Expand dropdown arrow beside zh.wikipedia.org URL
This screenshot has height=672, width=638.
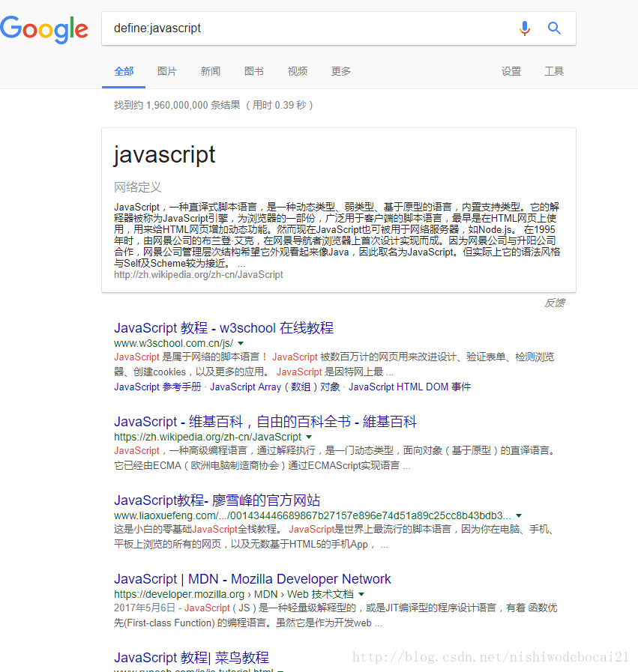[309, 438]
